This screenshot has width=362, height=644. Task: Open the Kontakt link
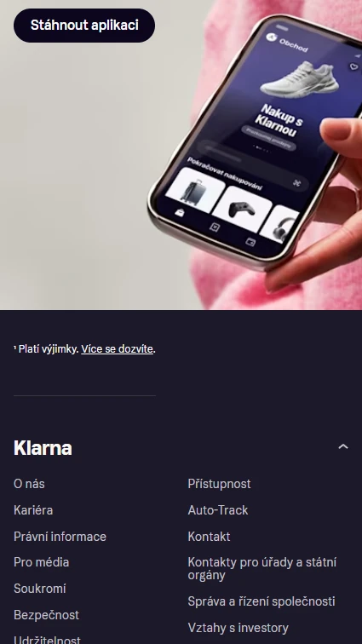209,537
